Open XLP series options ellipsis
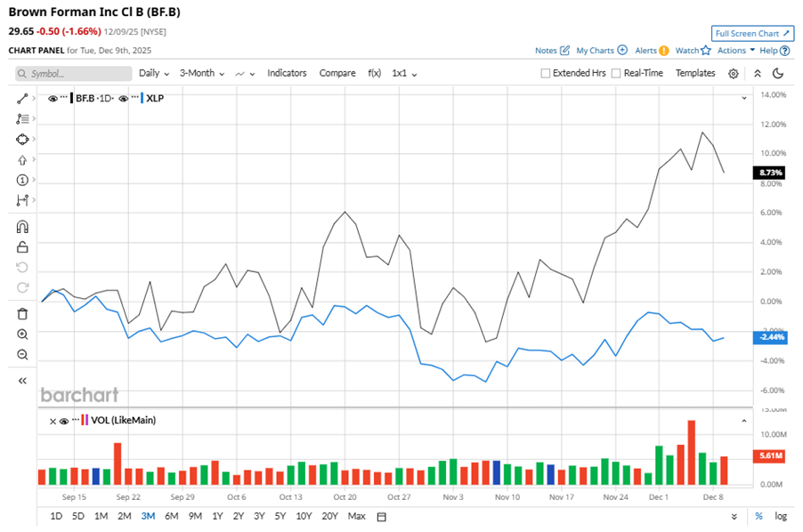Viewport: 803px width, 532px height. coord(134,97)
